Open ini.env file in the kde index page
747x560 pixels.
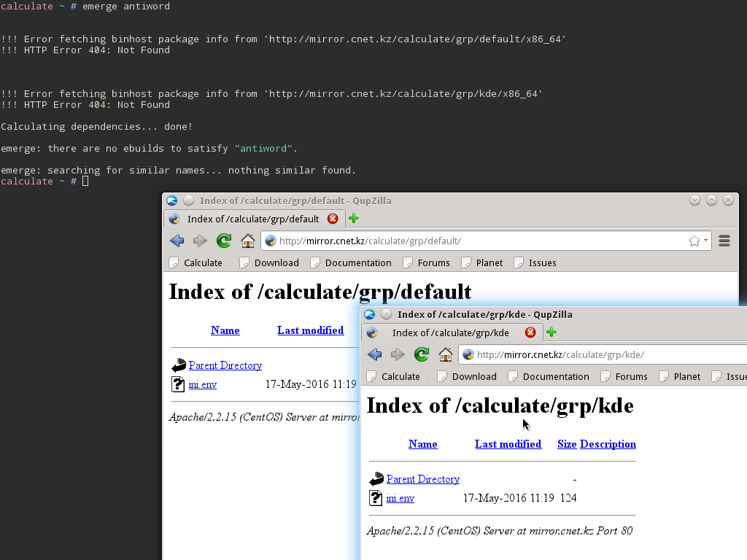point(400,498)
